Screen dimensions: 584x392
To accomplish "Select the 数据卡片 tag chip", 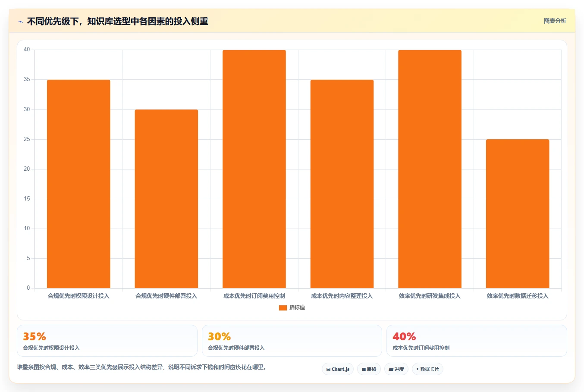I will click(427, 369).
